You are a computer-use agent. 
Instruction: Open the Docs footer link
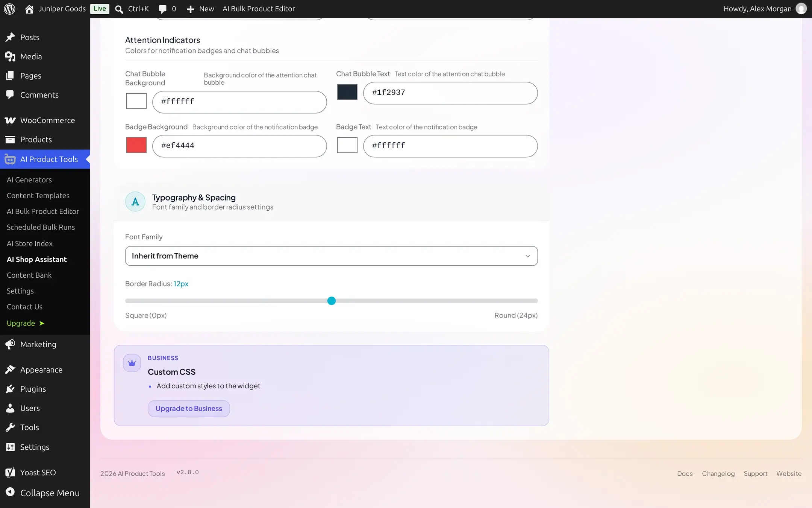pyautogui.click(x=685, y=473)
